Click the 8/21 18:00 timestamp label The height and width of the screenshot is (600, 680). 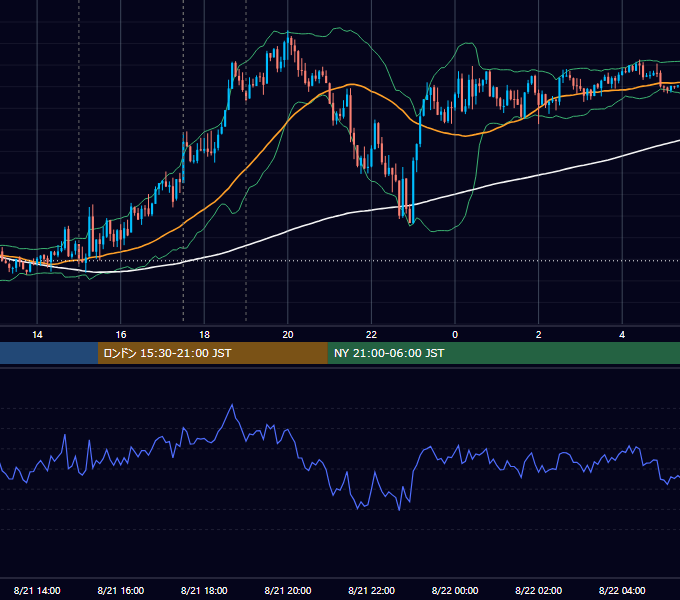tap(204, 590)
